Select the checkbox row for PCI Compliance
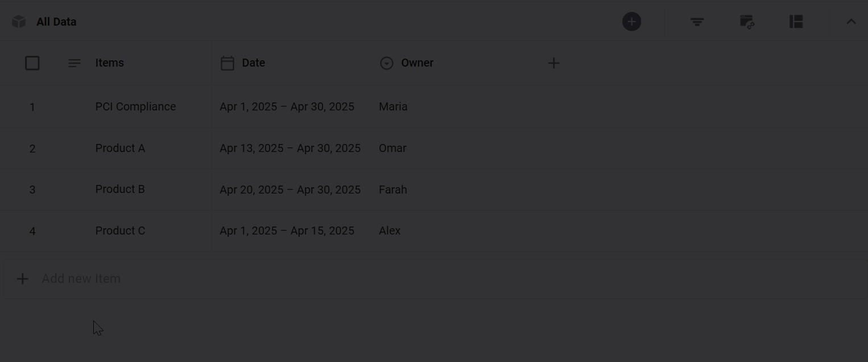The image size is (868, 362). point(32,106)
